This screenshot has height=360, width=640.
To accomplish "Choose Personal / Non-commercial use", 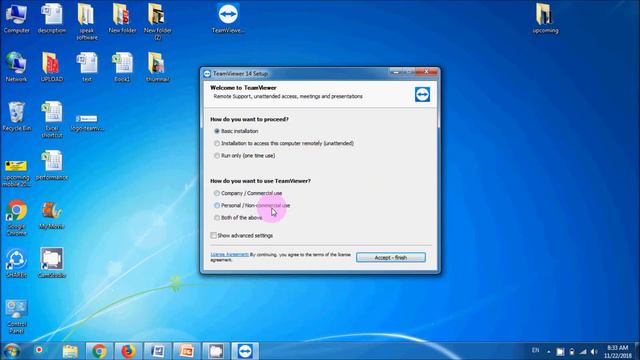I will click(x=252, y=205).
